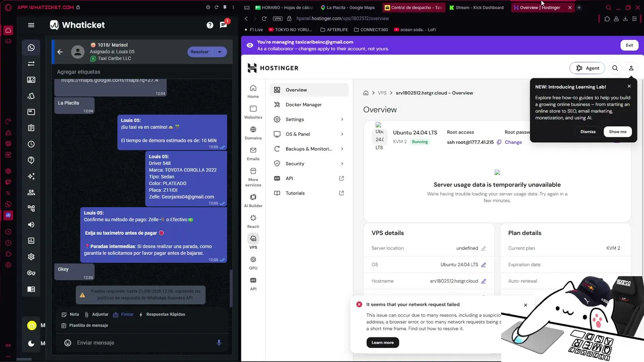Dismiss the Learning Lab notice
Viewport: 644px width, 362px height.
pos(588,132)
